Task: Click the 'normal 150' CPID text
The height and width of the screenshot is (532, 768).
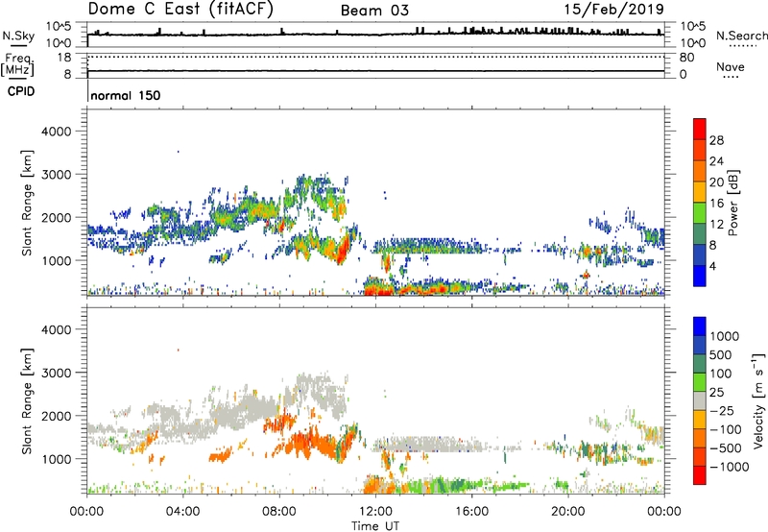Action: (126, 95)
